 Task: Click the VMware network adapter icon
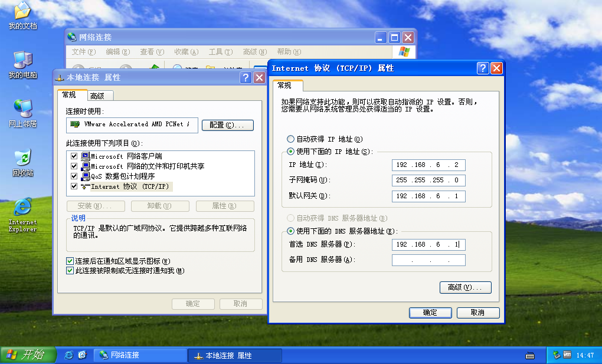pyautogui.click(x=75, y=124)
